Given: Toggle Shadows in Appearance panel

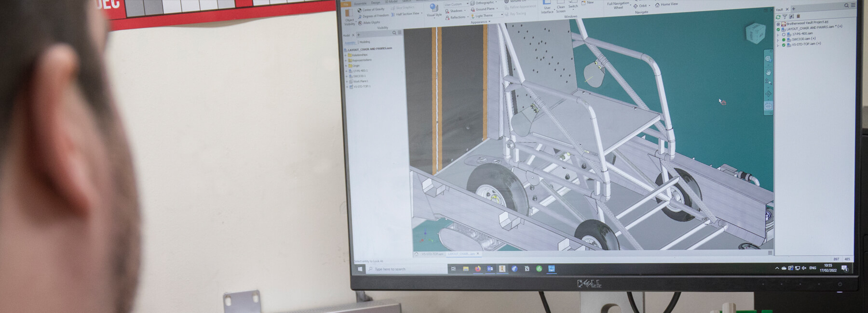Looking at the screenshot, I should click(455, 11).
